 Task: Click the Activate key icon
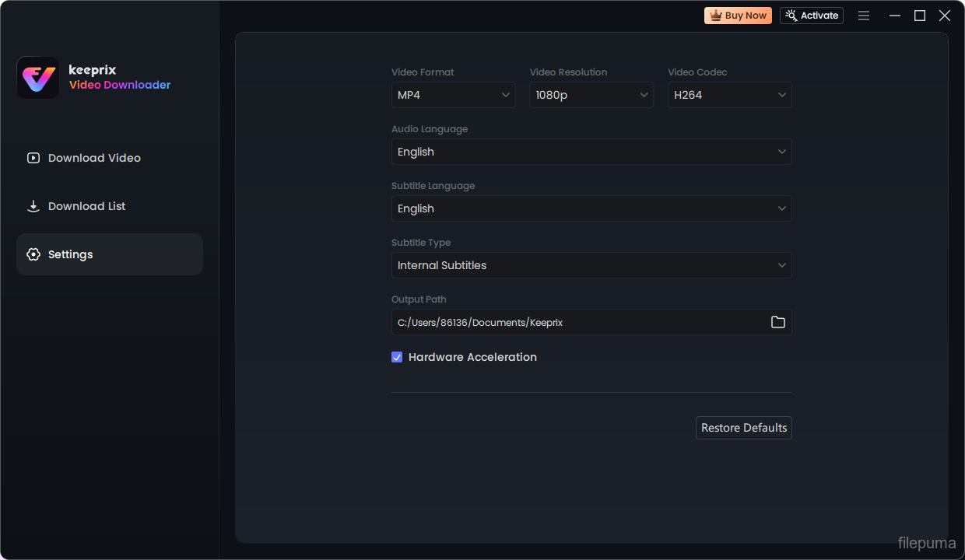pos(791,16)
